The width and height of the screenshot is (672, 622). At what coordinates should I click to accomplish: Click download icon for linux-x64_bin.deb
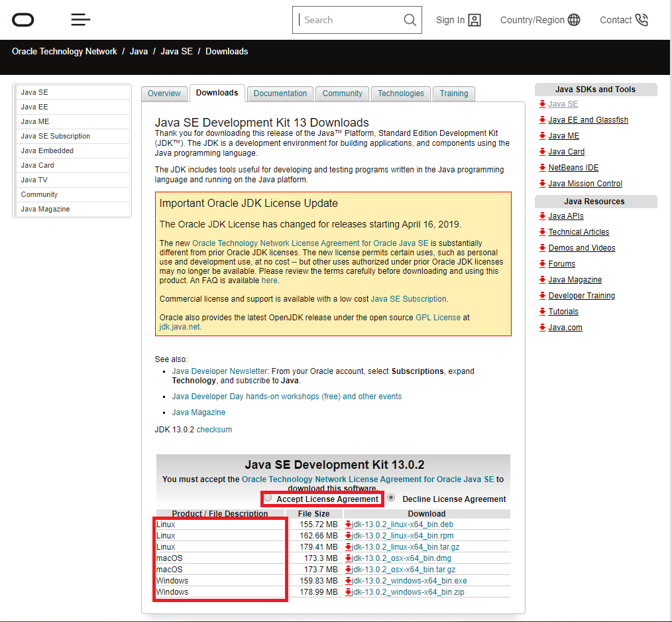348,525
